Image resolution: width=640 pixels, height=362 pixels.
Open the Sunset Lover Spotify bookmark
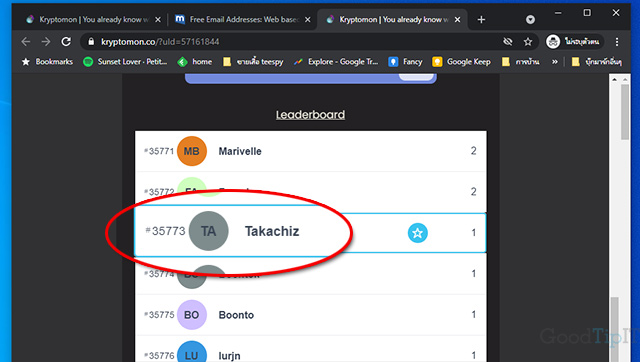click(125, 62)
